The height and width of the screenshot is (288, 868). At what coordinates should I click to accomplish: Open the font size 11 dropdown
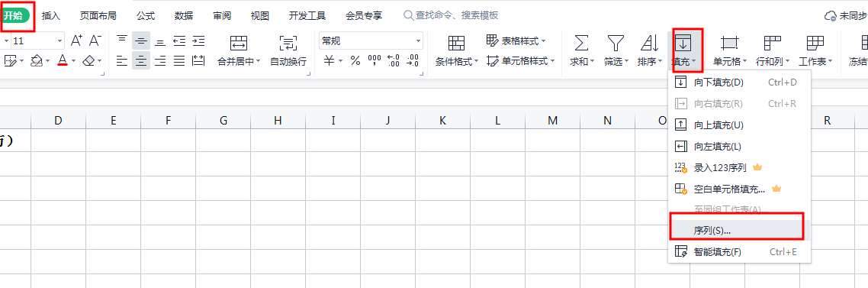(x=59, y=41)
